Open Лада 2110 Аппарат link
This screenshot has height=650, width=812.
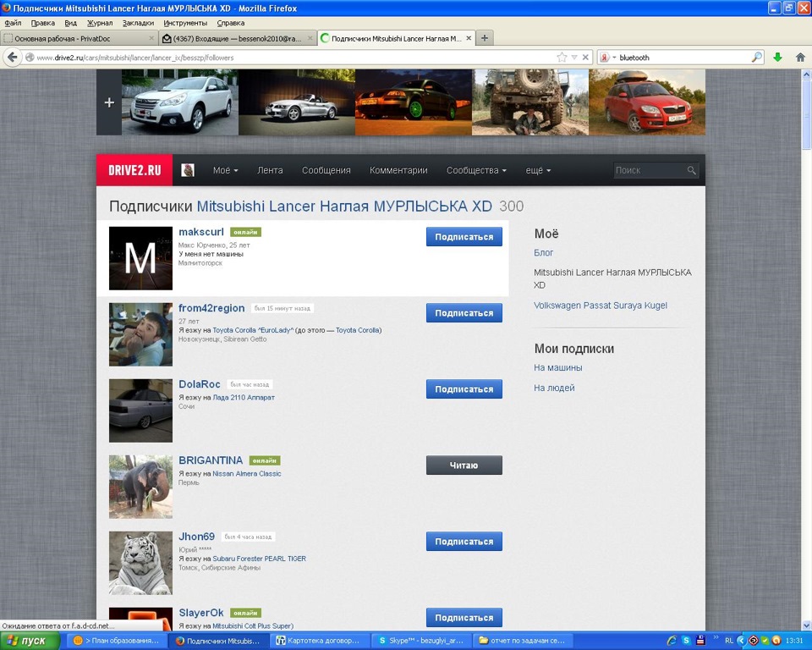click(x=244, y=398)
